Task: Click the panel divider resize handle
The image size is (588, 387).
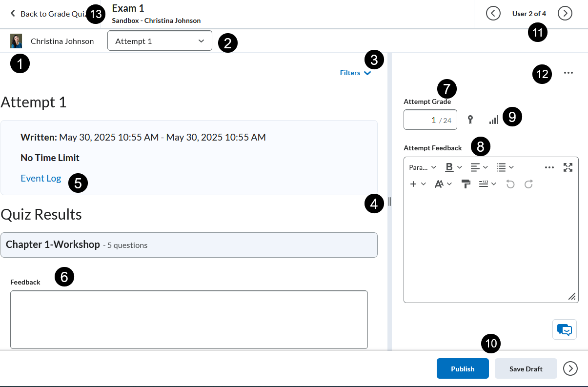Action: [389, 202]
